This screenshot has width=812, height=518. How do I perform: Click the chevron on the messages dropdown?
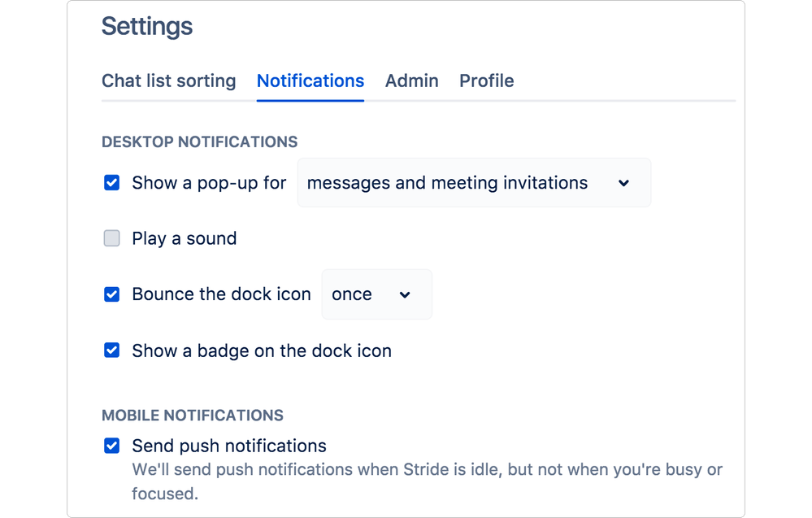624,183
